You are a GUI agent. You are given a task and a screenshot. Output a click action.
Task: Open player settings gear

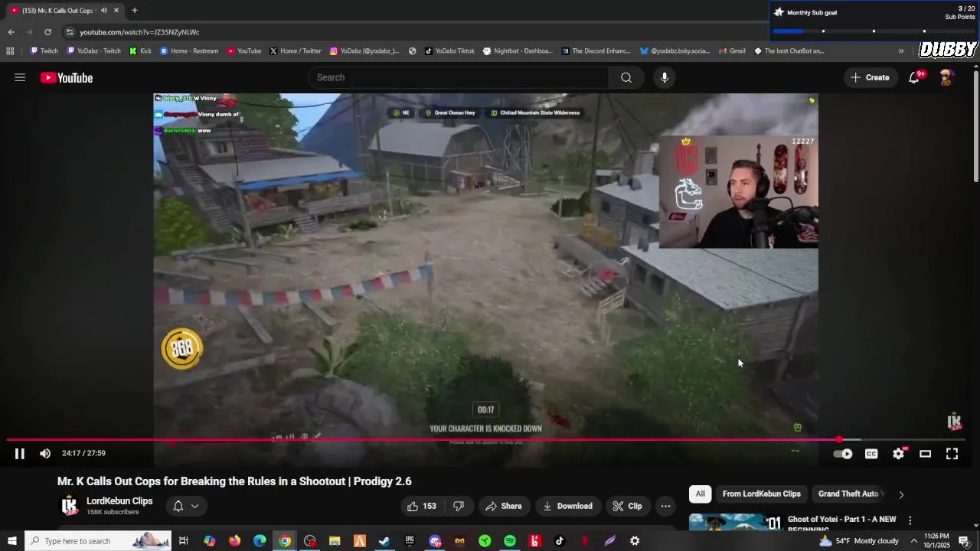click(898, 454)
